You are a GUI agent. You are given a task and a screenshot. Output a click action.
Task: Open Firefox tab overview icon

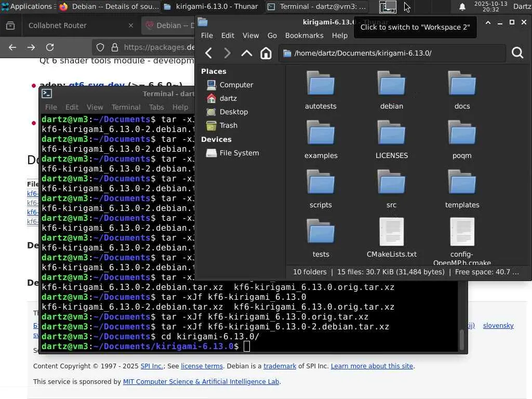[x=10, y=25]
